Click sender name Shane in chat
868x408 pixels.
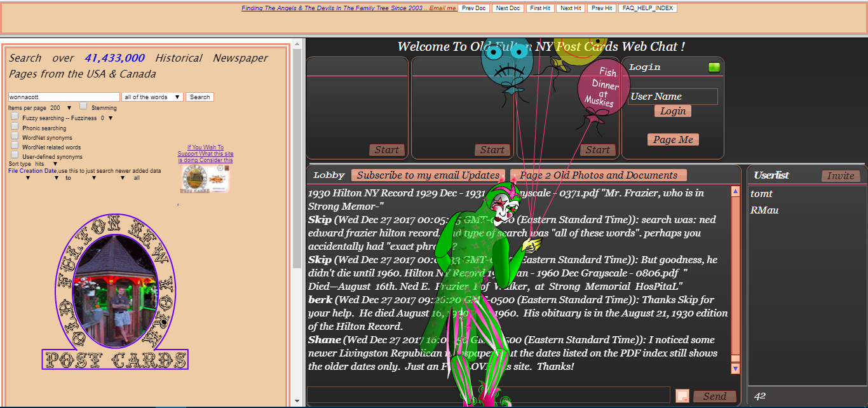coord(325,340)
